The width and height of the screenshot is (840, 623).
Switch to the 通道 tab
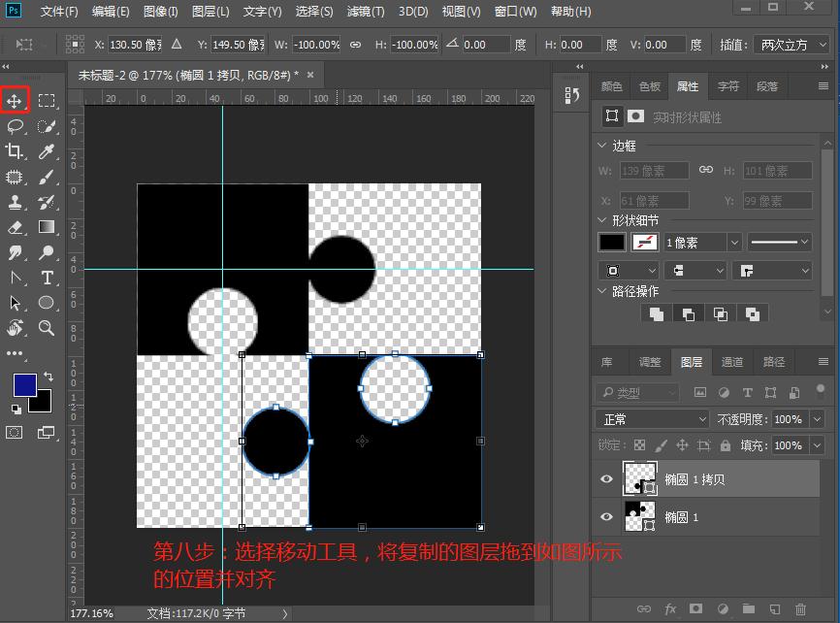(x=731, y=362)
